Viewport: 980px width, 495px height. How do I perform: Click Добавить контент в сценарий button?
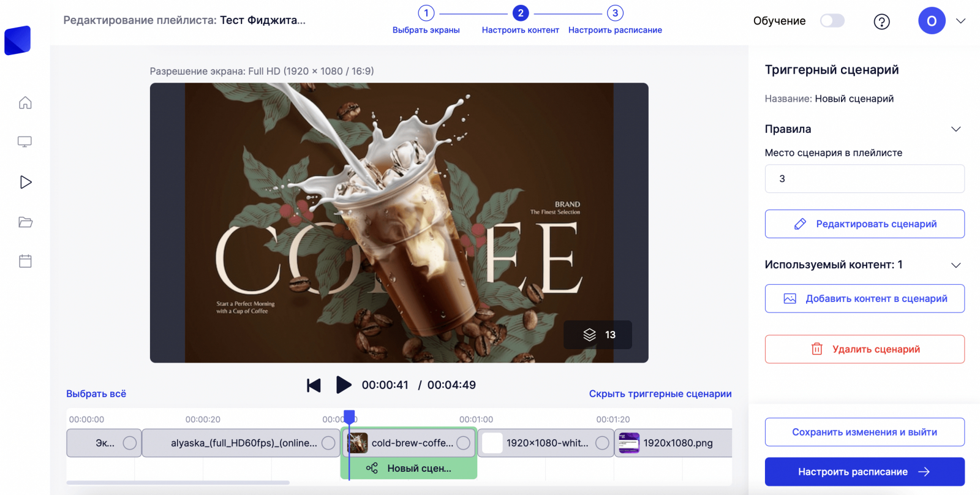tap(864, 299)
